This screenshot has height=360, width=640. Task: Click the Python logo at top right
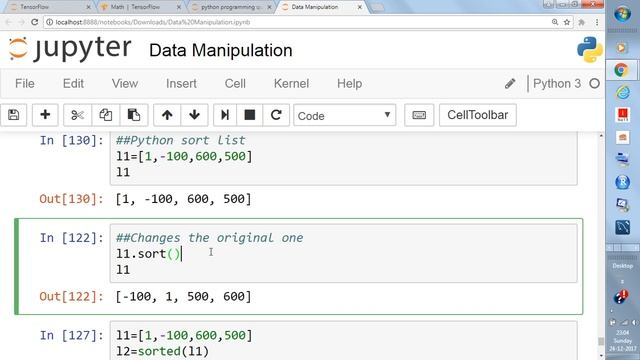(590, 50)
